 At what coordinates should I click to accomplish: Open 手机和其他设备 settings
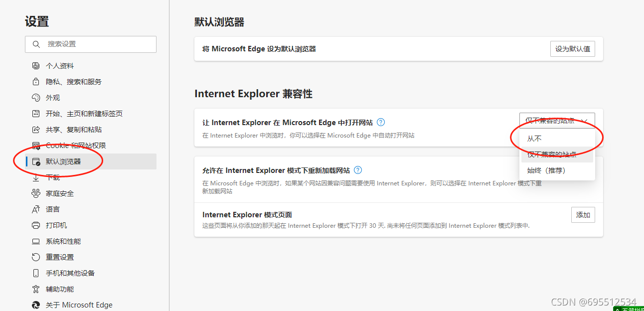pos(91,273)
